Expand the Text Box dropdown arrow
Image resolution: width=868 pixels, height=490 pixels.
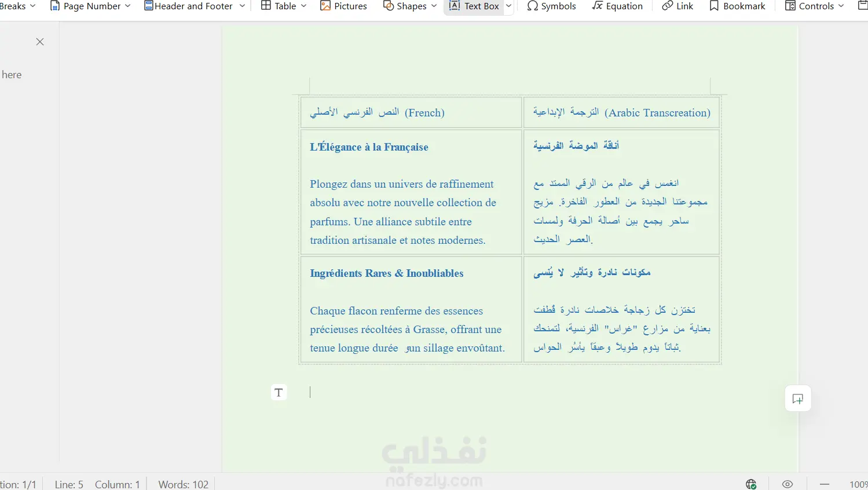tap(508, 6)
